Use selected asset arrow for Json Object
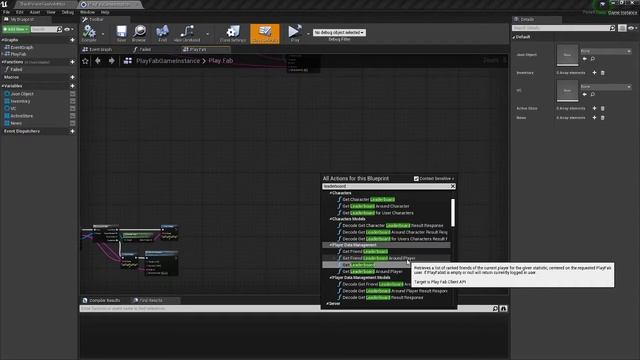This screenshot has width=640, height=360. pyautogui.click(x=584, y=59)
